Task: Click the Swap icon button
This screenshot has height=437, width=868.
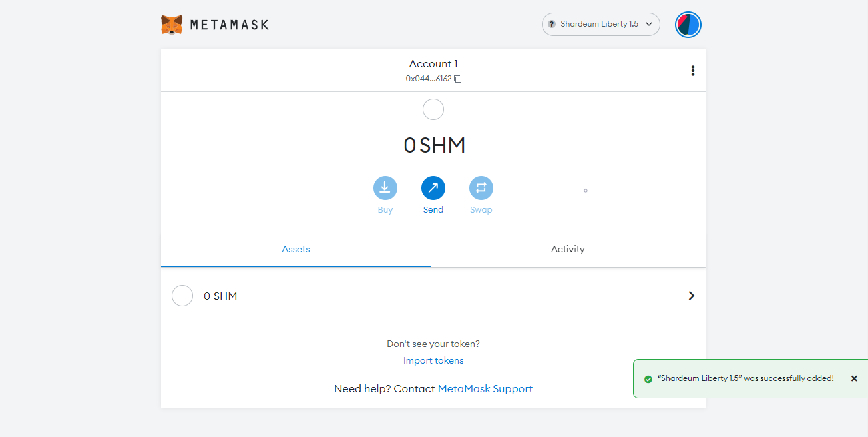Action: 481,188
